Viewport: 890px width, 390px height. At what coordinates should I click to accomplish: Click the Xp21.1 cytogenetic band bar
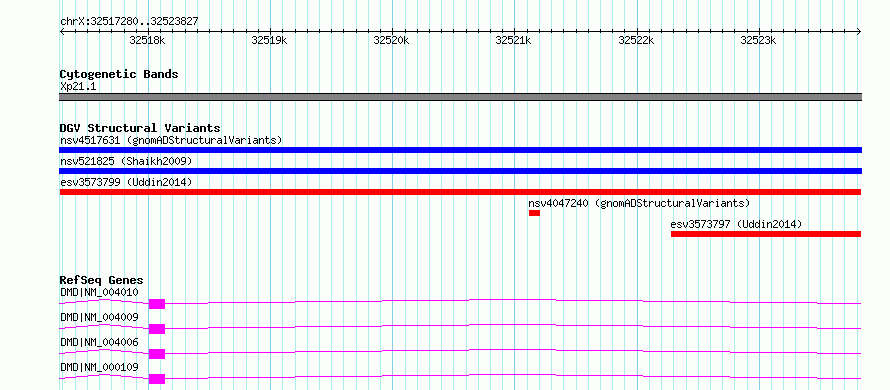(x=460, y=97)
